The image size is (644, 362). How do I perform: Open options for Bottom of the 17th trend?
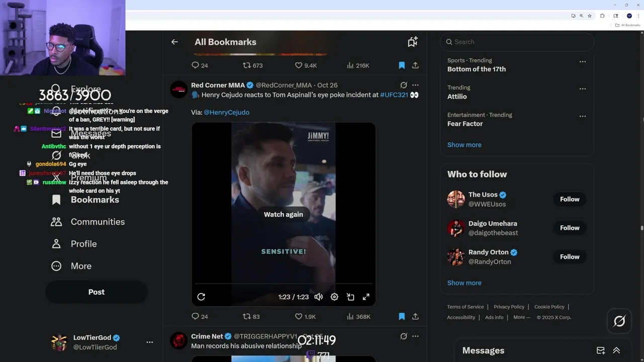point(583,62)
